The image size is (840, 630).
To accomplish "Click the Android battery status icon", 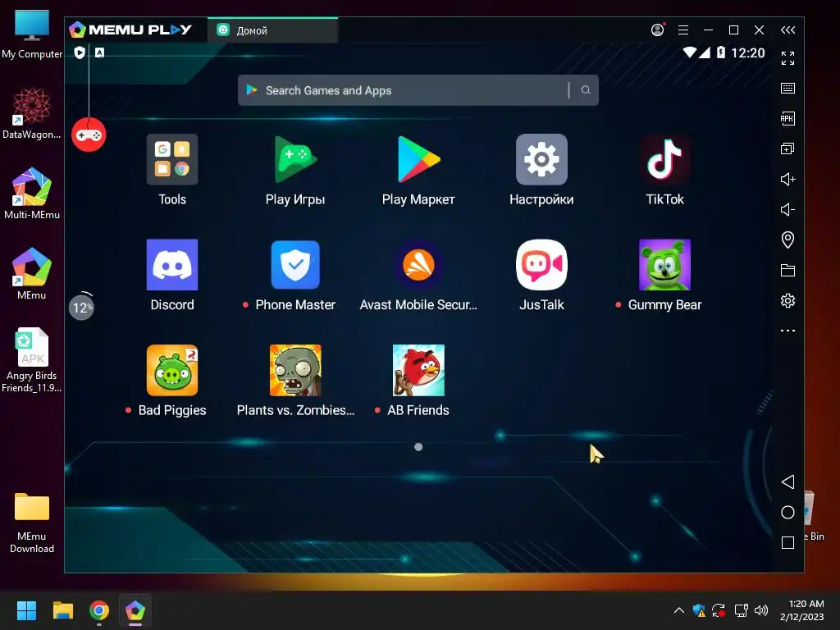I will coord(721,52).
